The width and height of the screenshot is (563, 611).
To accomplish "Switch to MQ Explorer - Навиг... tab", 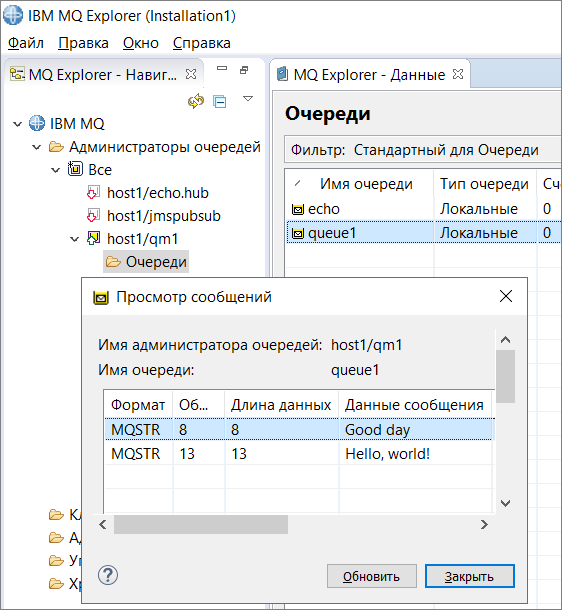I will coord(103,74).
